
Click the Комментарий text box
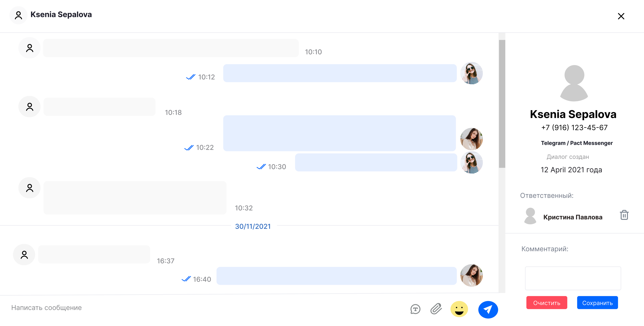tap(573, 278)
